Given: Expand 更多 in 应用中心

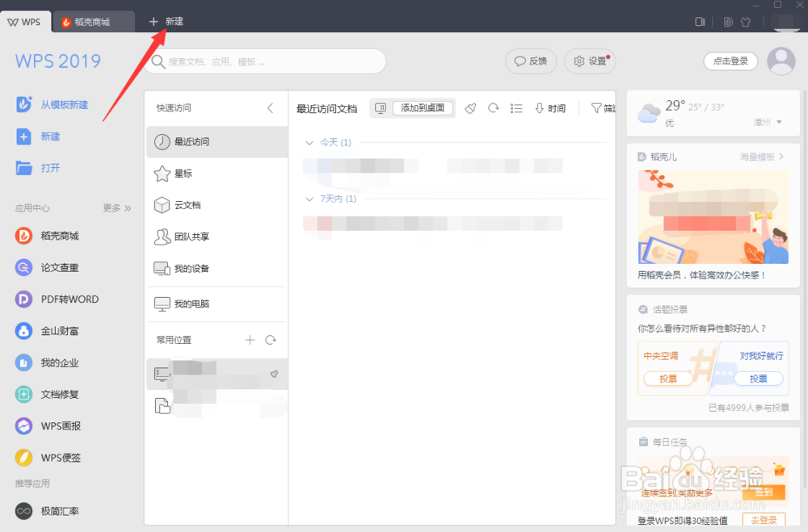Looking at the screenshot, I should [x=117, y=208].
